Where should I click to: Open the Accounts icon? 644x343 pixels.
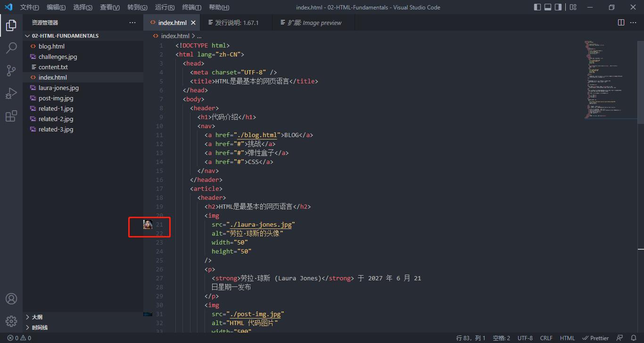pyautogui.click(x=11, y=298)
